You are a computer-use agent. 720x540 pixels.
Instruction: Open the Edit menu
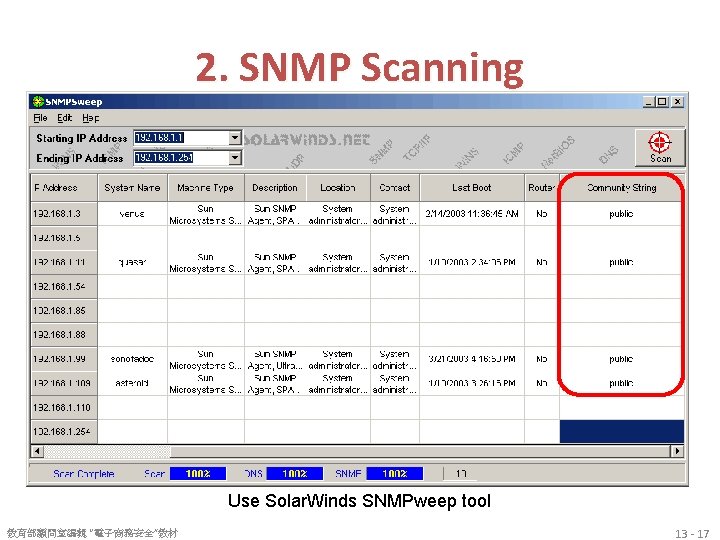tap(64, 118)
